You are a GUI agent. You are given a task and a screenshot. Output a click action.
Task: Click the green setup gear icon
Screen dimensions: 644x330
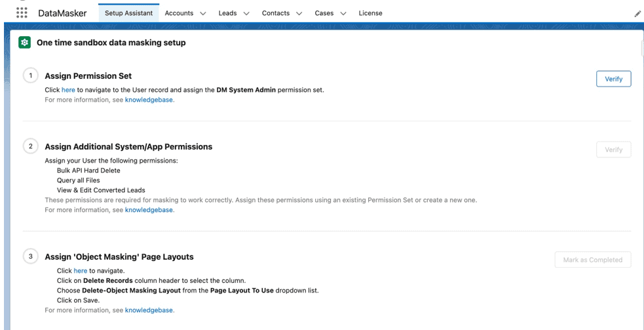25,43
